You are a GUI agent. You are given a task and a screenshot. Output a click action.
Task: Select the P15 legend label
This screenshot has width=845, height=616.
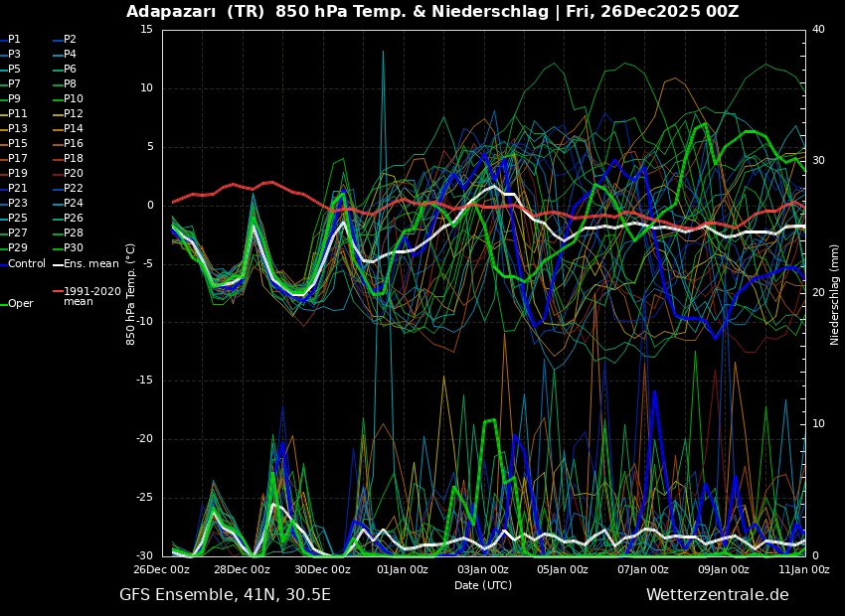tap(17, 144)
